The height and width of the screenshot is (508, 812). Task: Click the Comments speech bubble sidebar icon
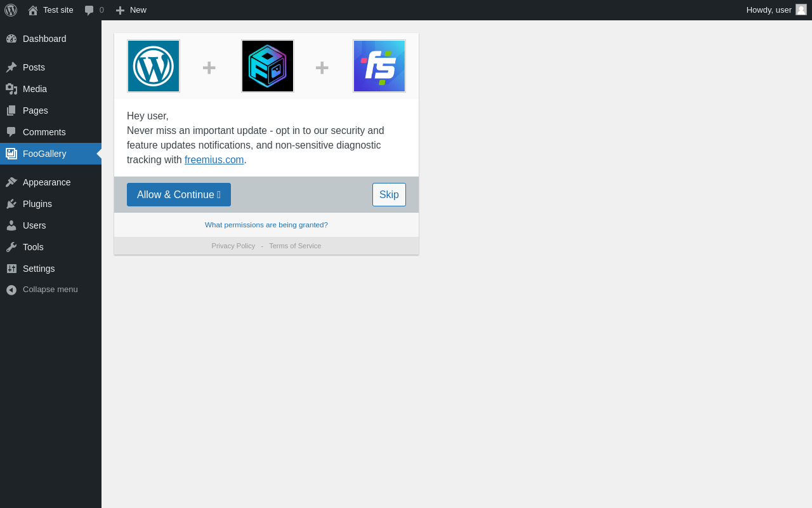pos(11,132)
